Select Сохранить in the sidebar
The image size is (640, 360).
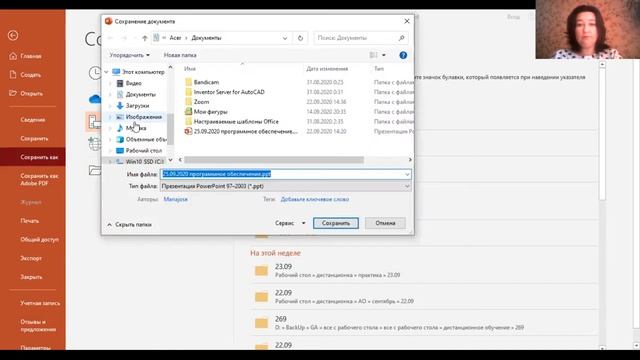pyautogui.click(x=34, y=138)
